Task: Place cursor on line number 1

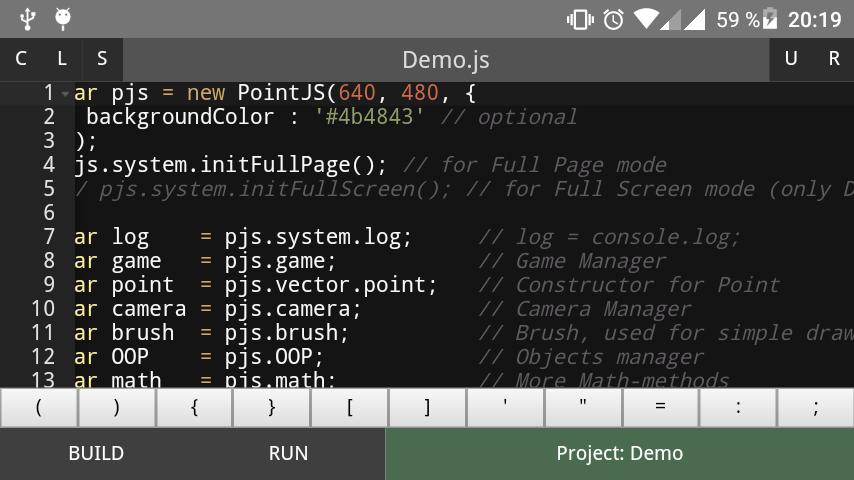Action: pos(49,93)
